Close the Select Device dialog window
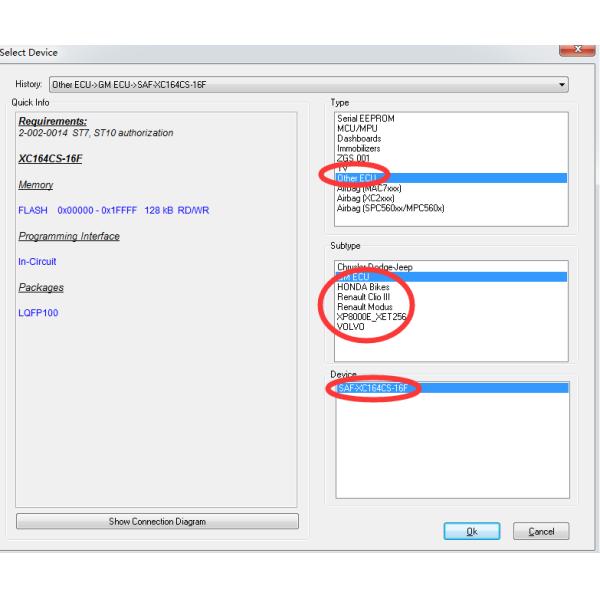The image size is (600, 600). pos(576,50)
